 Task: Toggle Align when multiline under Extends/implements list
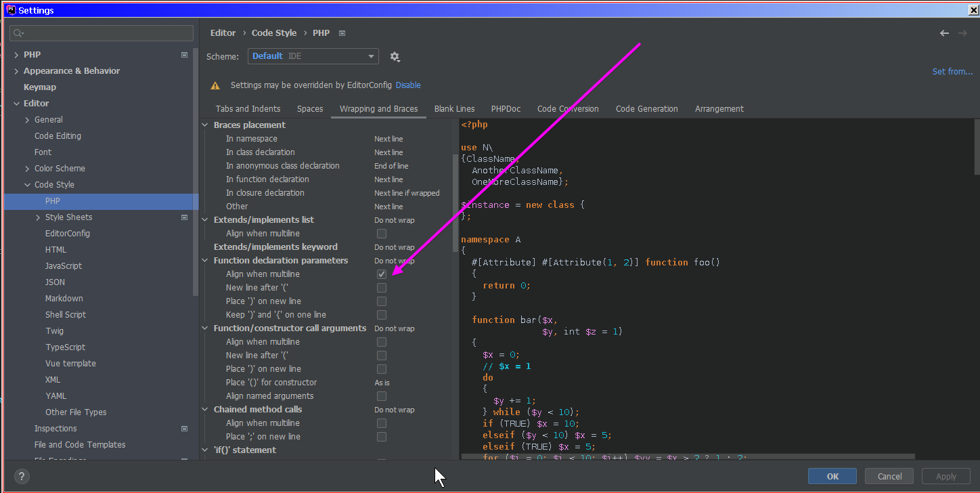pyautogui.click(x=382, y=234)
